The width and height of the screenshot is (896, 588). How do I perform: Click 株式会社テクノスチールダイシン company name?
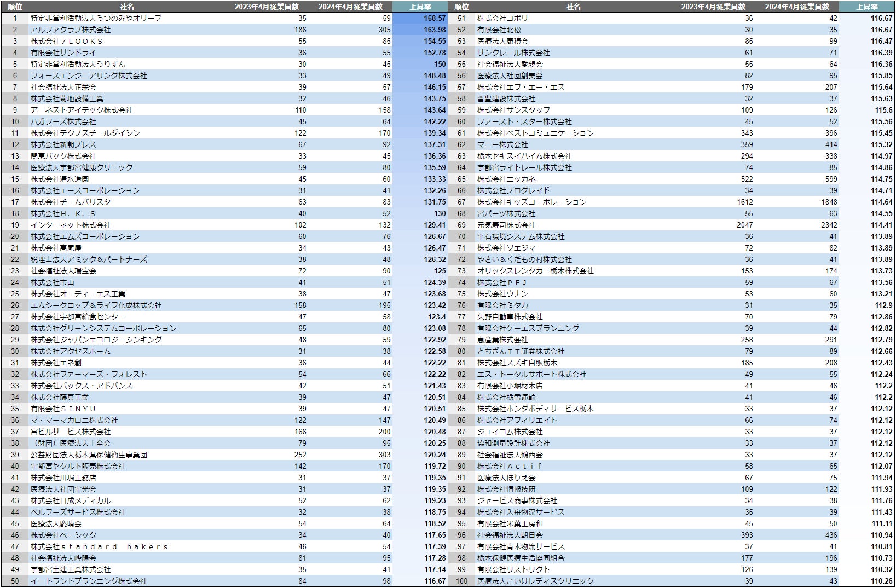pos(85,133)
